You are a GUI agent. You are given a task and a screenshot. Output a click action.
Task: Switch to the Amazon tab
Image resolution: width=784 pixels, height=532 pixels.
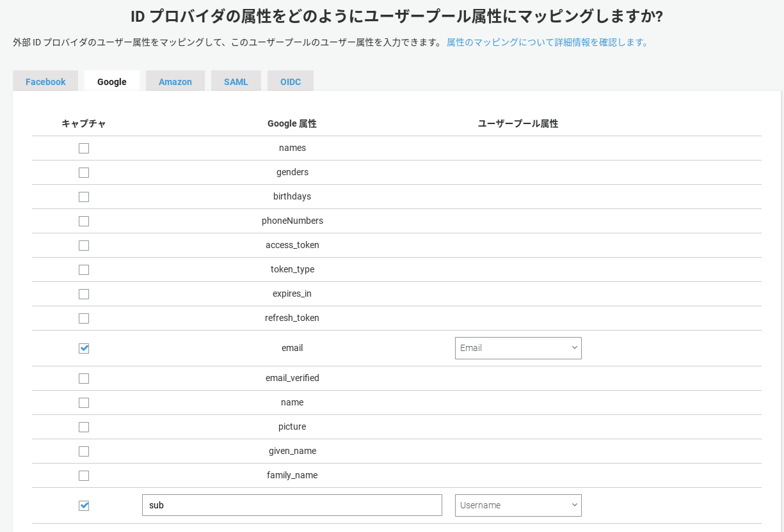click(x=175, y=82)
